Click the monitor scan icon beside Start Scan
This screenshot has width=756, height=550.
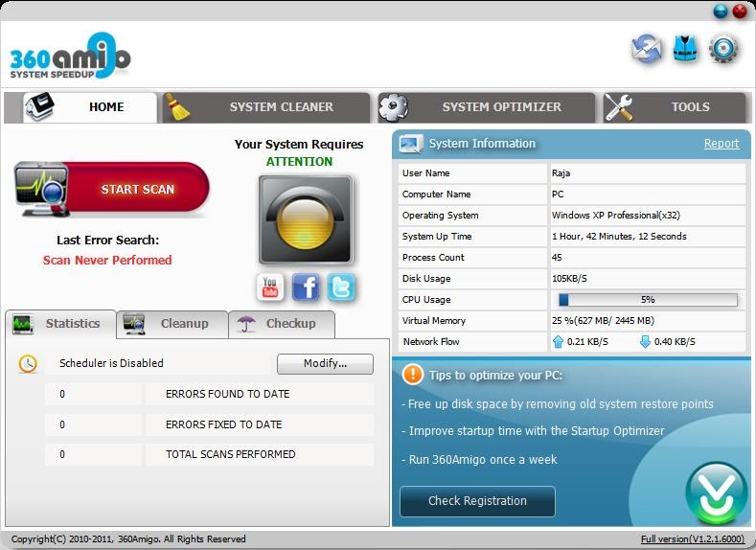coord(40,189)
